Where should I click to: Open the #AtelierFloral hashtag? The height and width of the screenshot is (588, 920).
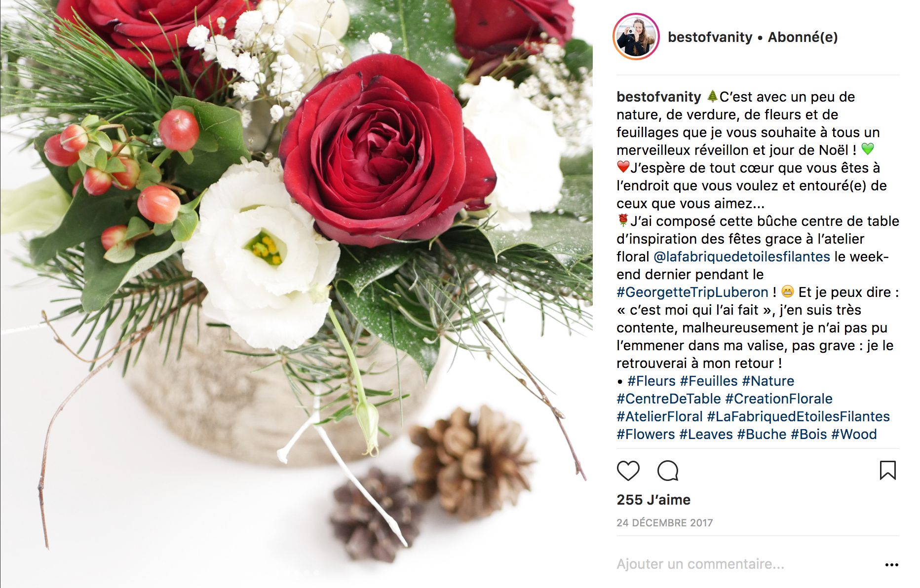pyautogui.click(x=659, y=416)
